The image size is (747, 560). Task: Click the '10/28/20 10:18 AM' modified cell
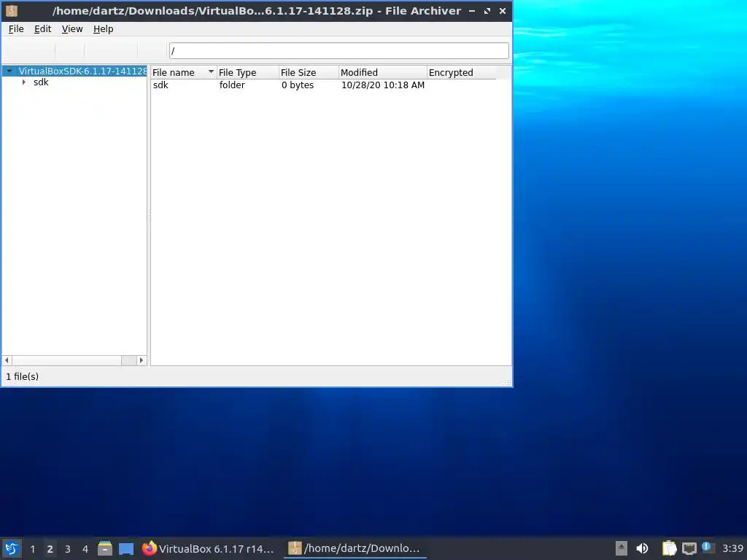(383, 85)
